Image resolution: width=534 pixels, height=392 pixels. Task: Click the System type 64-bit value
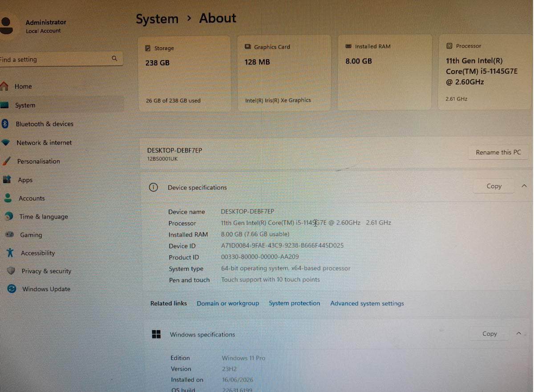[x=286, y=268]
